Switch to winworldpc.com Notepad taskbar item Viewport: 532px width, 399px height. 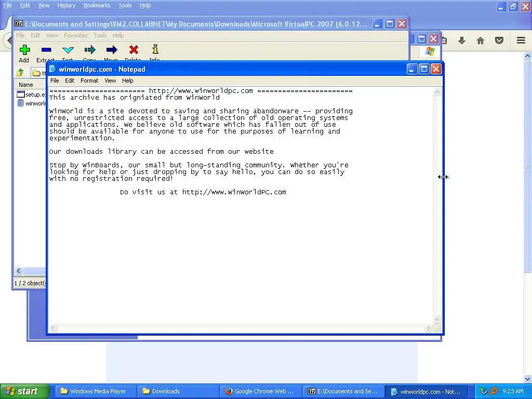tap(426, 391)
